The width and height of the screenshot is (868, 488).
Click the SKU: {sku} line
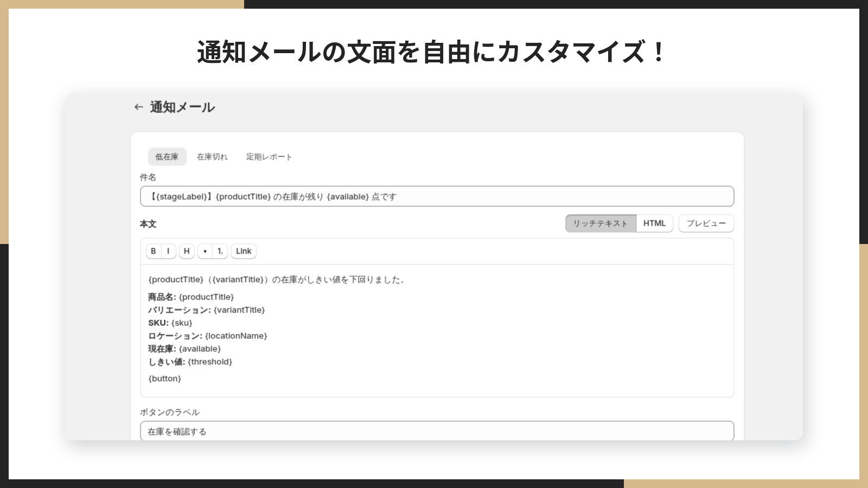pyautogui.click(x=170, y=323)
